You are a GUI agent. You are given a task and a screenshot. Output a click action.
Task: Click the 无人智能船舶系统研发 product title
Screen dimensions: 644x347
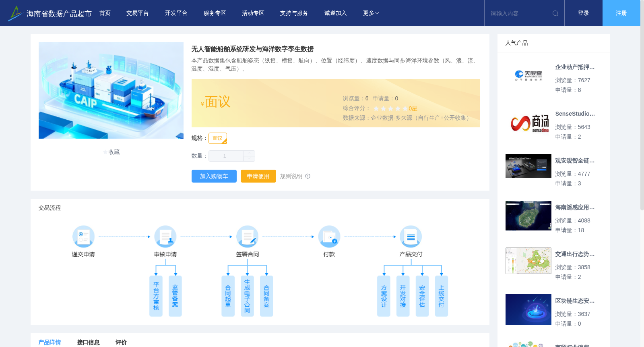pos(252,49)
